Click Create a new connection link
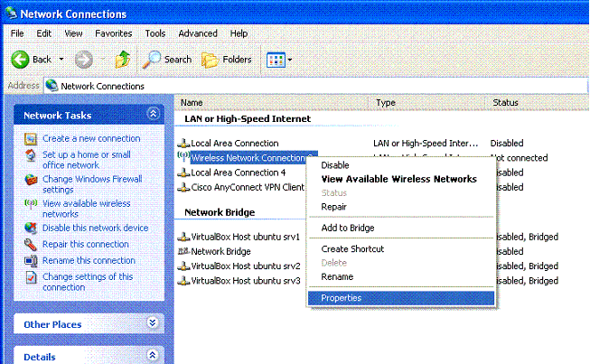The image size is (590, 364). click(91, 138)
